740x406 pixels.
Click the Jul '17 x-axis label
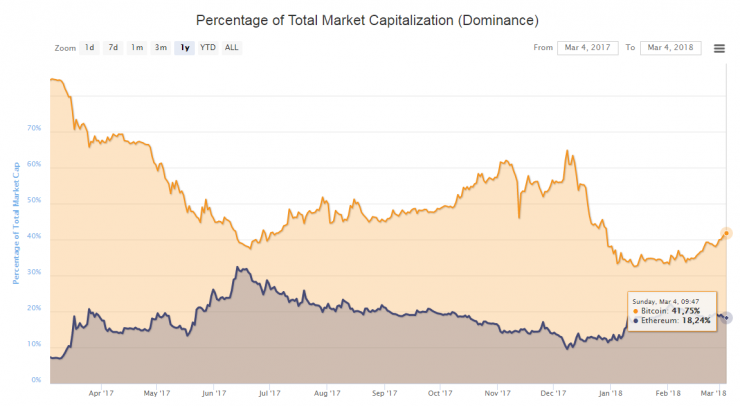(x=269, y=393)
